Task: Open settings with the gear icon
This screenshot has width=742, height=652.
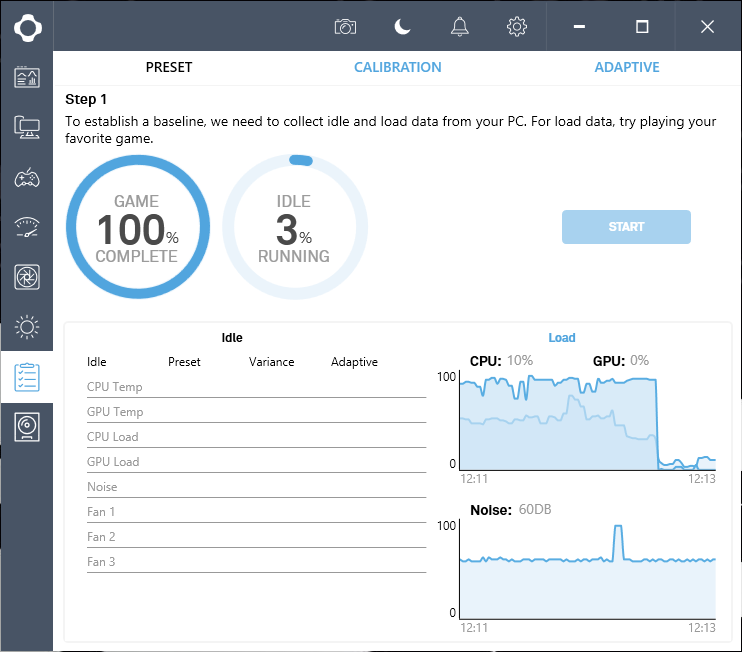Action: tap(517, 26)
